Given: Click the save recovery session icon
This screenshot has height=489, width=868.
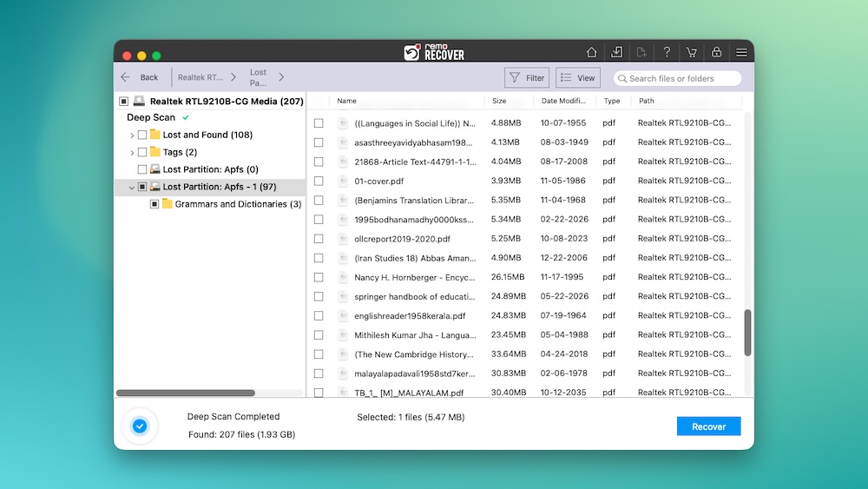Looking at the screenshot, I should [x=616, y=52].
